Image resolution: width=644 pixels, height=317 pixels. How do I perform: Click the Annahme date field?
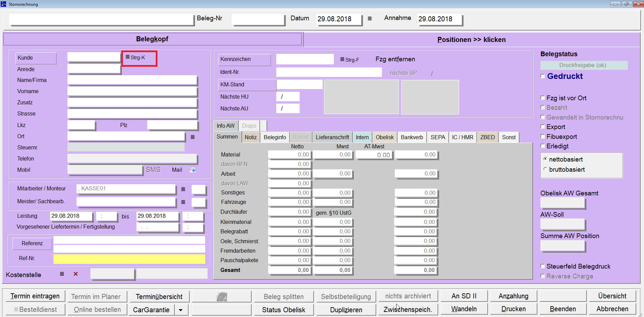tap(439, 19)
